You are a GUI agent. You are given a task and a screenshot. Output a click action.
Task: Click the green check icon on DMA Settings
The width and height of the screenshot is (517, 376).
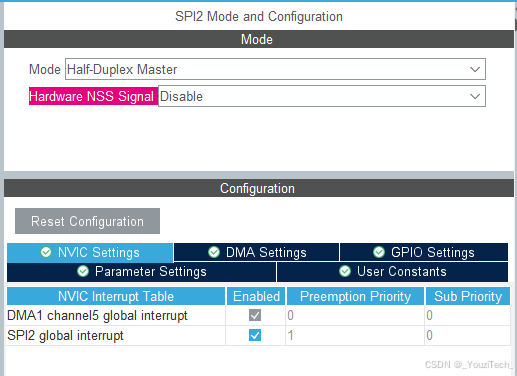point(214,252)
